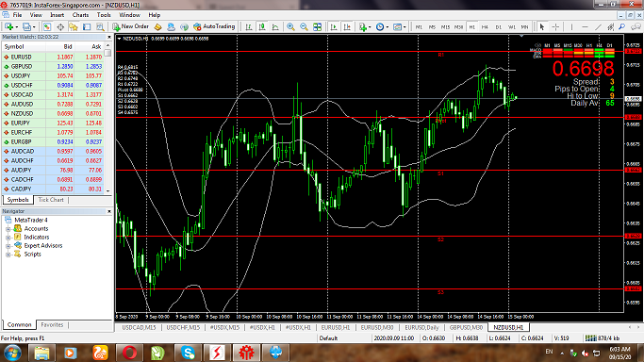Select the Cursor arrow tool
644x362 pixels.
coord(542,27)
